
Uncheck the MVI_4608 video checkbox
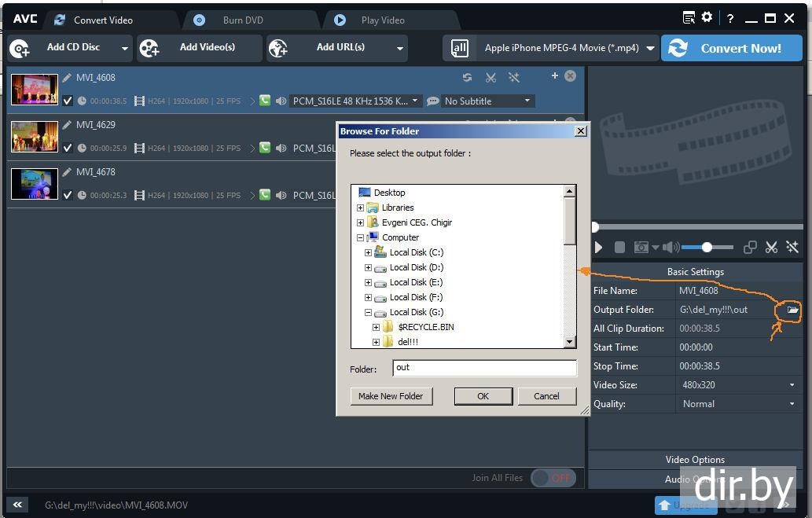[68, 101]
